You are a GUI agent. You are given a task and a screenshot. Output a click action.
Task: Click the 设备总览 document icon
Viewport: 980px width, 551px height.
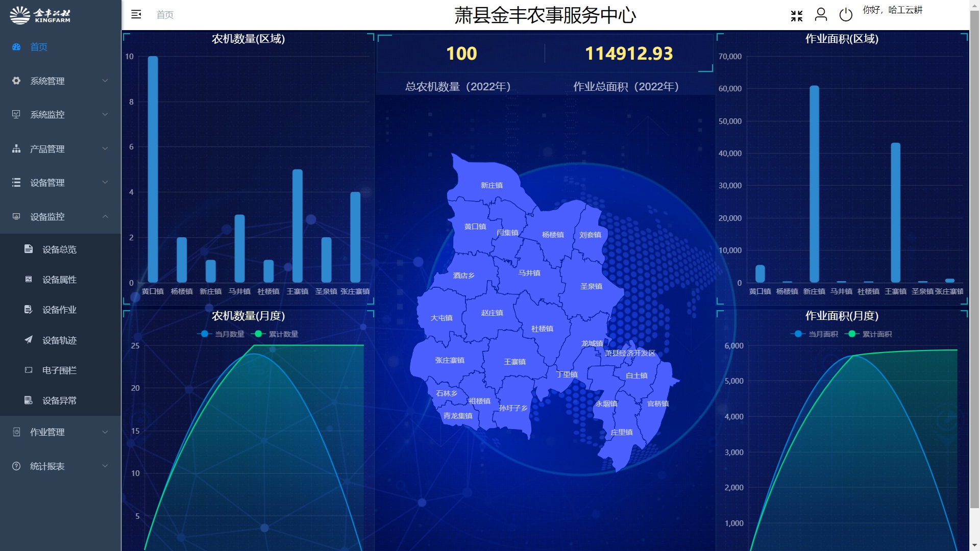29,249
